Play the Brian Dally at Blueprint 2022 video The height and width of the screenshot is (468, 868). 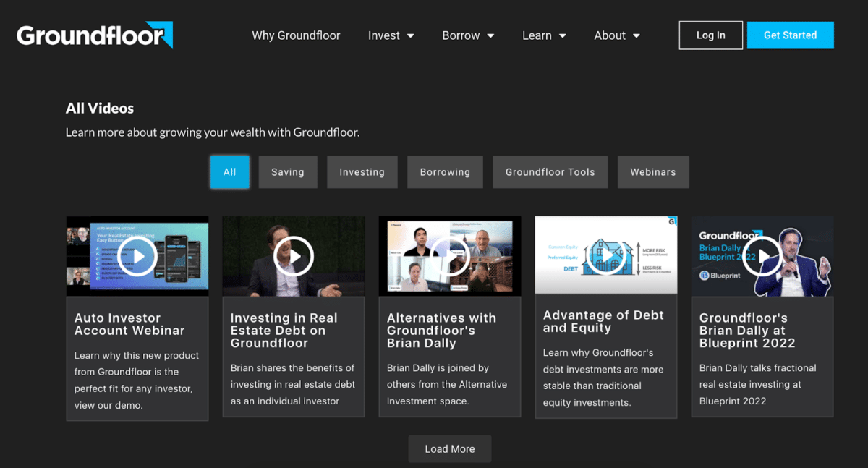[x=762, y=256]
